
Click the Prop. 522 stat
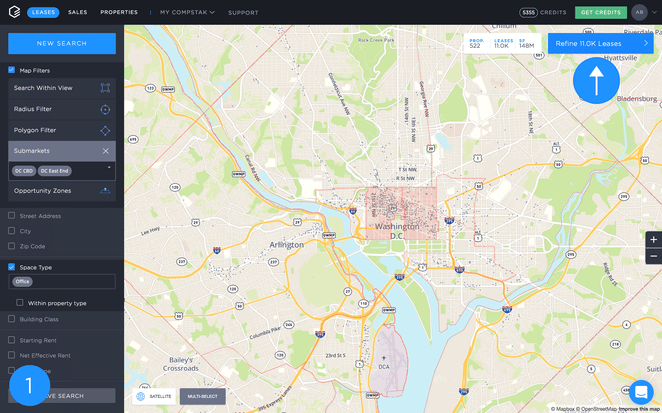click(x=476, y=43)
